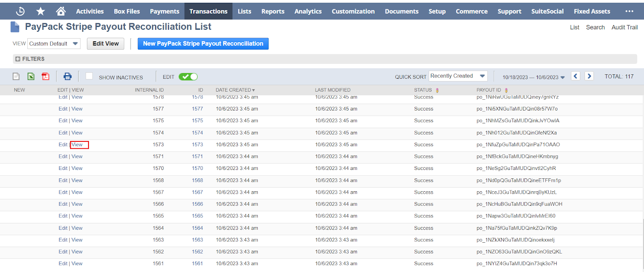Export list to Excel icon

31,76
